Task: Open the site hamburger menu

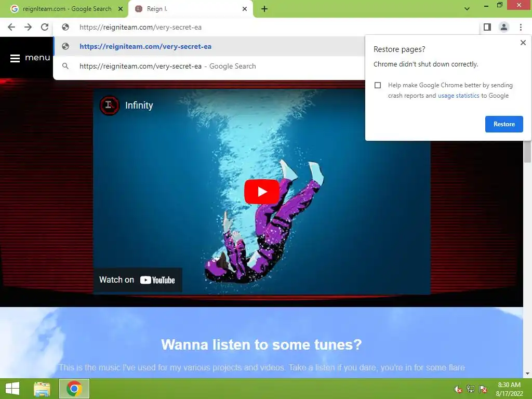Action: pyautogui.click(x=30, y=58)
